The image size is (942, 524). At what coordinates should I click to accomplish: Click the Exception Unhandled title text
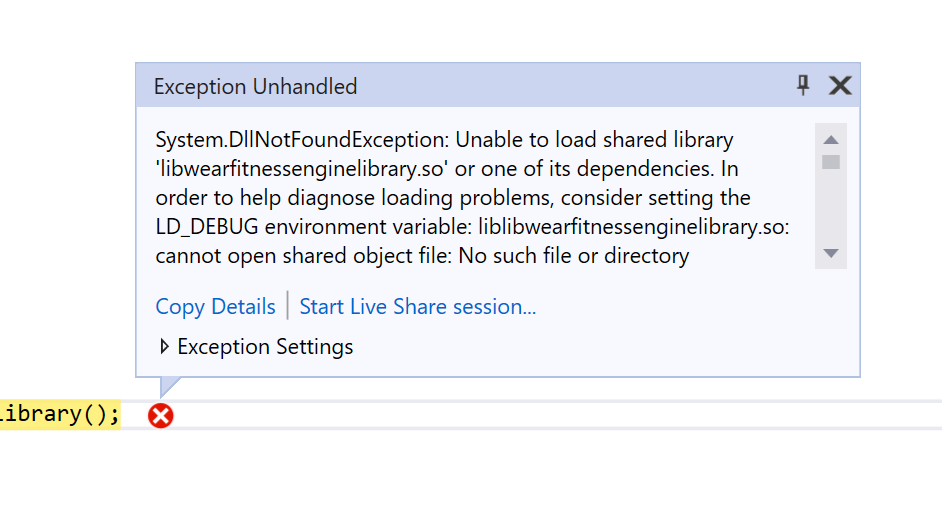[x=255, y=87]
